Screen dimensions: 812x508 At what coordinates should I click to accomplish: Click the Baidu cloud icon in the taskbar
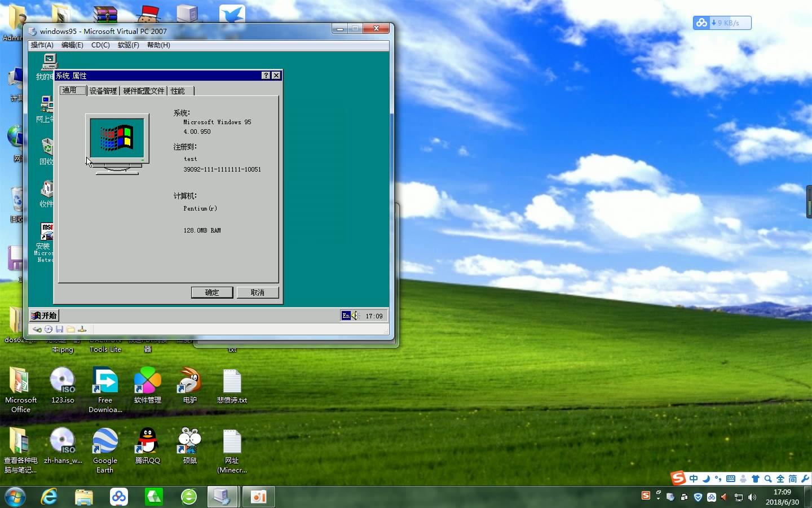(x=119, y=497)
